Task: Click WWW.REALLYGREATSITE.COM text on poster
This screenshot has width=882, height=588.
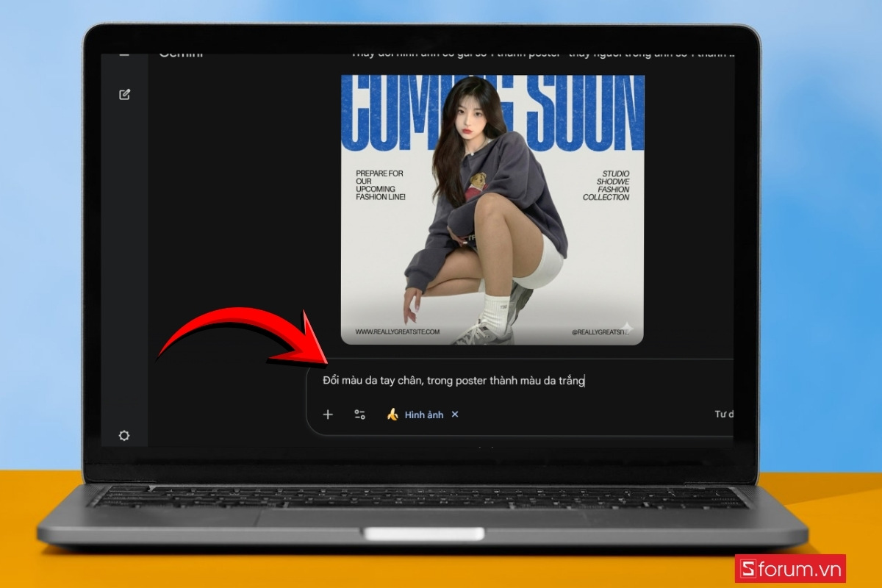Action: click(397, 331)
